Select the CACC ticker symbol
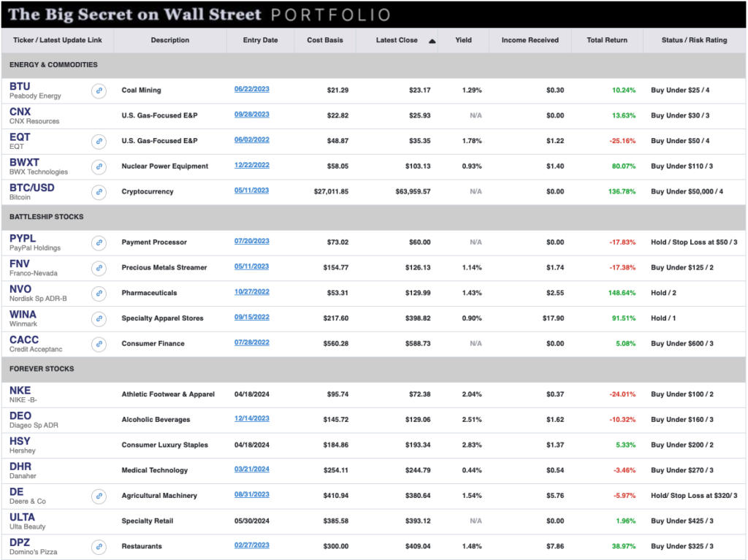Viewport: 748px width, 560px height. [x=24, y=340]
